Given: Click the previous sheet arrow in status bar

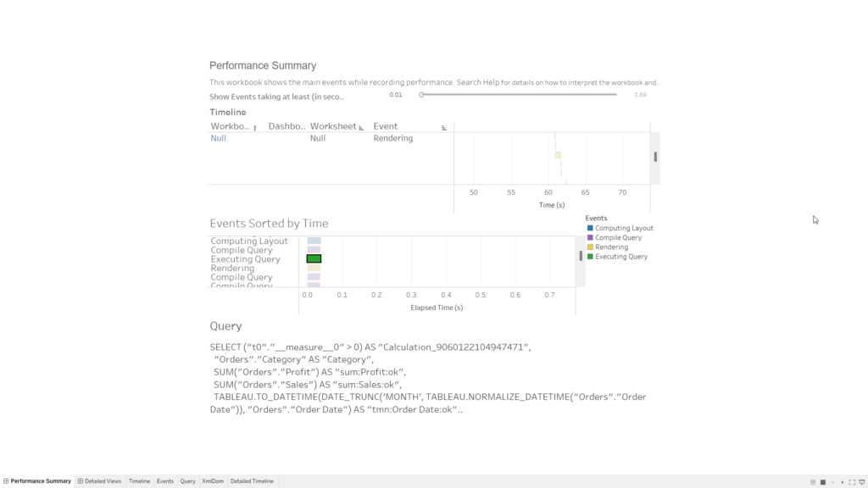Looking at the screenshot, I should [833, 482].
